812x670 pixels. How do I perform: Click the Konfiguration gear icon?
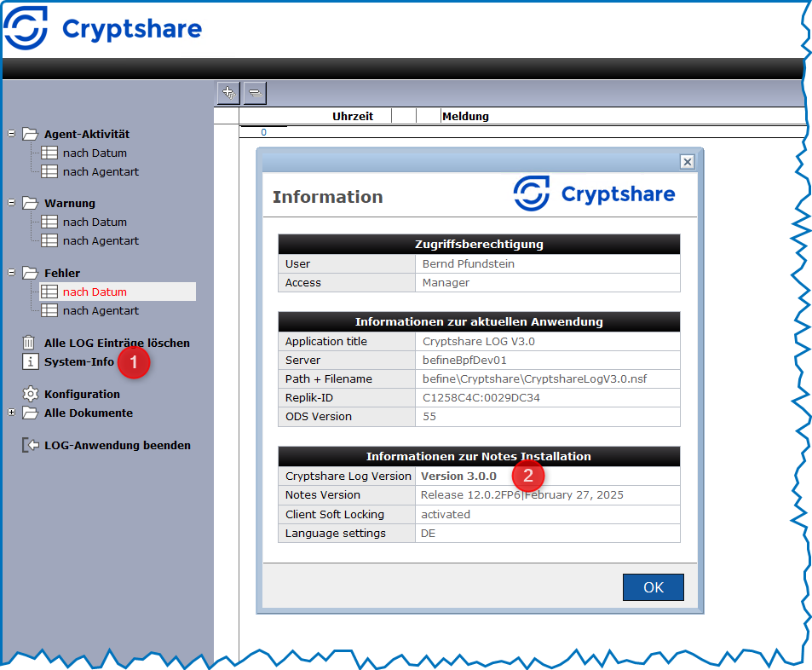30,394
